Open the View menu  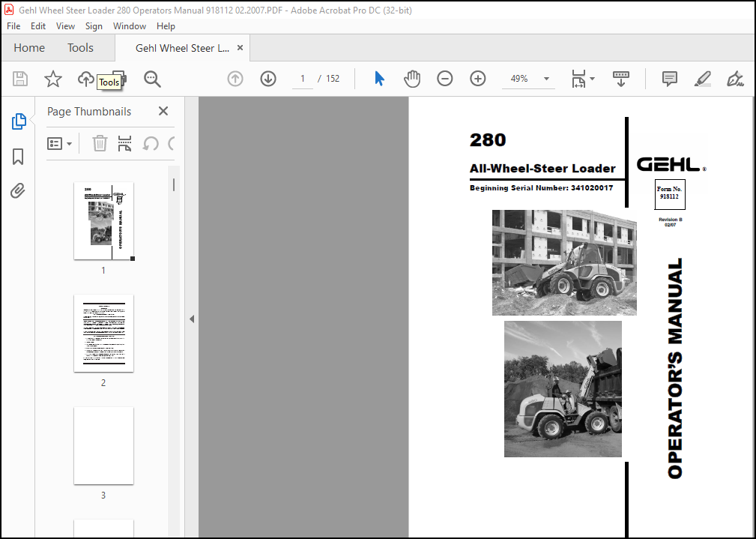(65, 26)
